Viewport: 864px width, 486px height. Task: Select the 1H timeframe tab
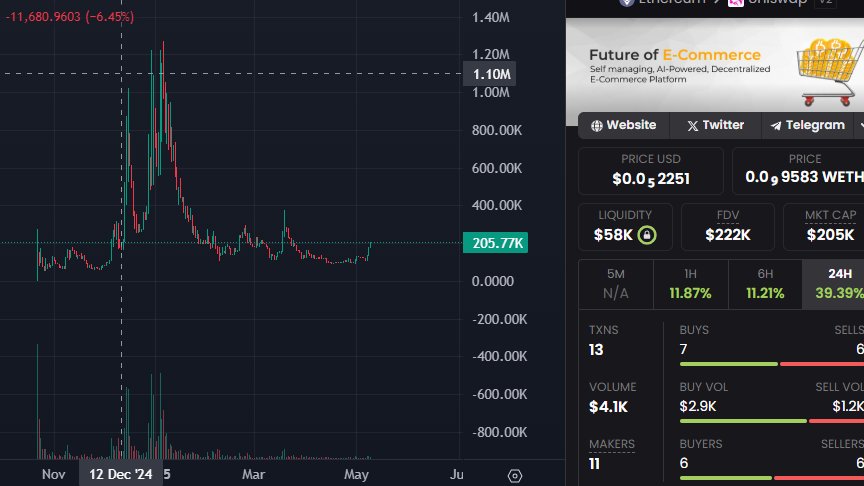tap(690, 284)
